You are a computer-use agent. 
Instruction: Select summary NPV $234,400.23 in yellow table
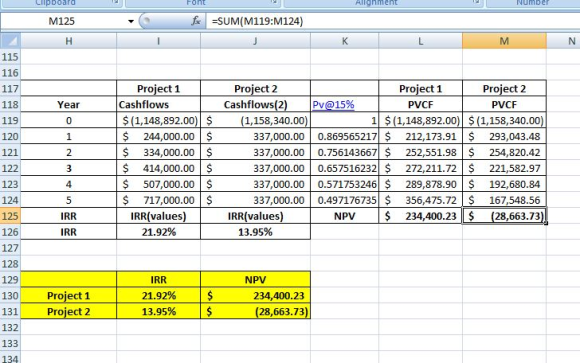(255, 295)
